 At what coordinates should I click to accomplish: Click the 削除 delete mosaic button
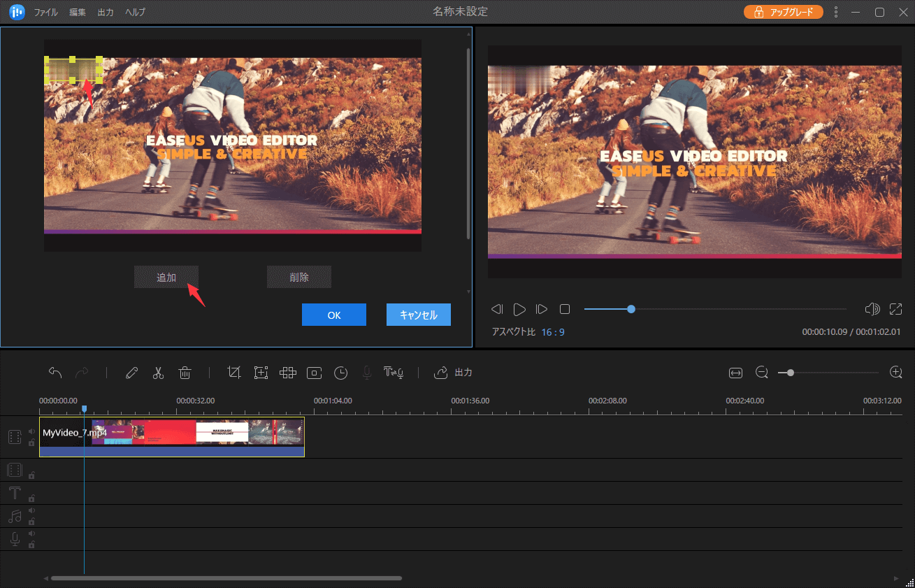pyautogui.click(x=299, y=277)
